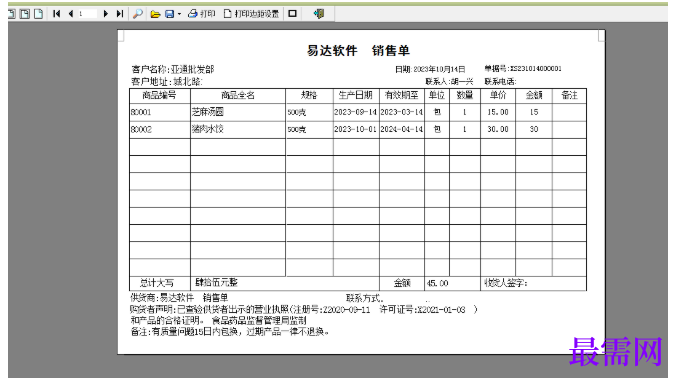The image size is (681, 383).
Task: Open a report file with folder icon
Action: 155,14
